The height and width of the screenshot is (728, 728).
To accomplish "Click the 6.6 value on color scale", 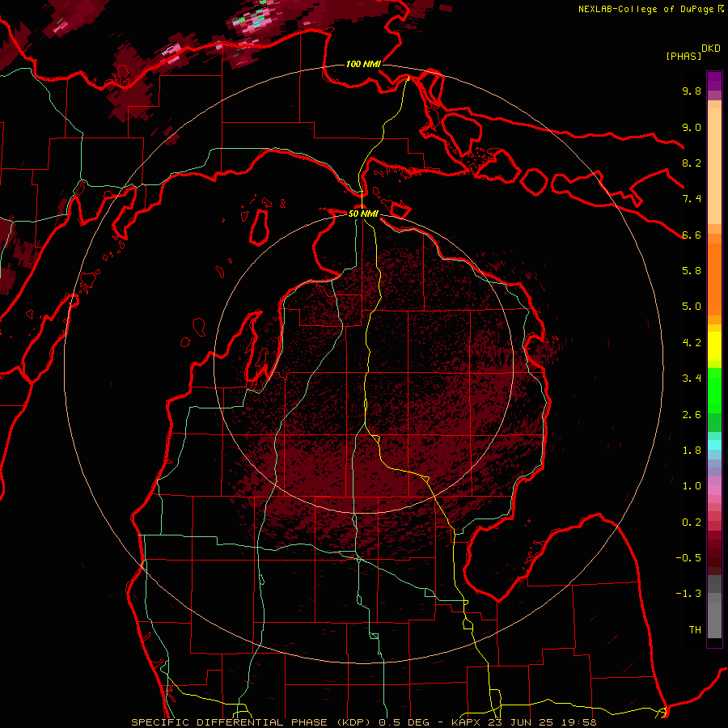I will [x=692, y=235].
